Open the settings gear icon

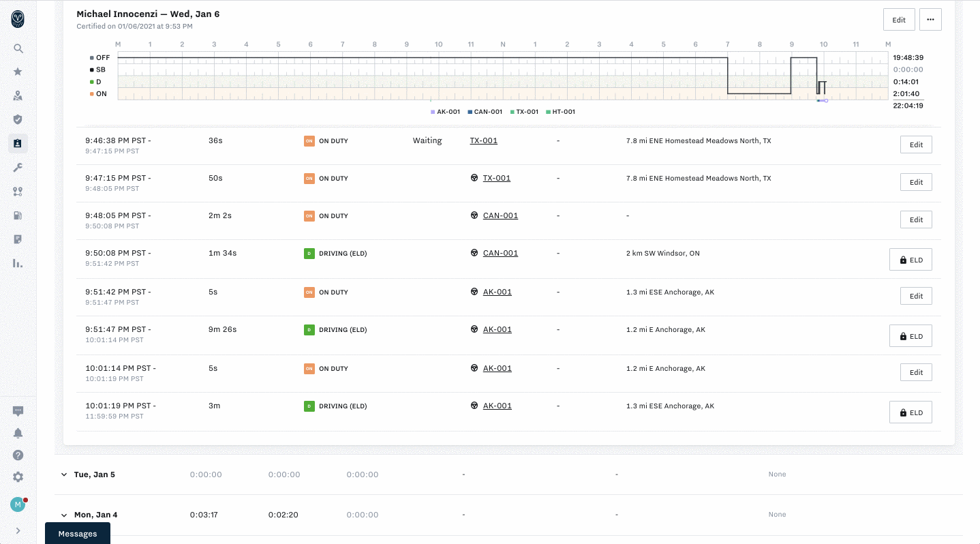(x=18, y=477)
